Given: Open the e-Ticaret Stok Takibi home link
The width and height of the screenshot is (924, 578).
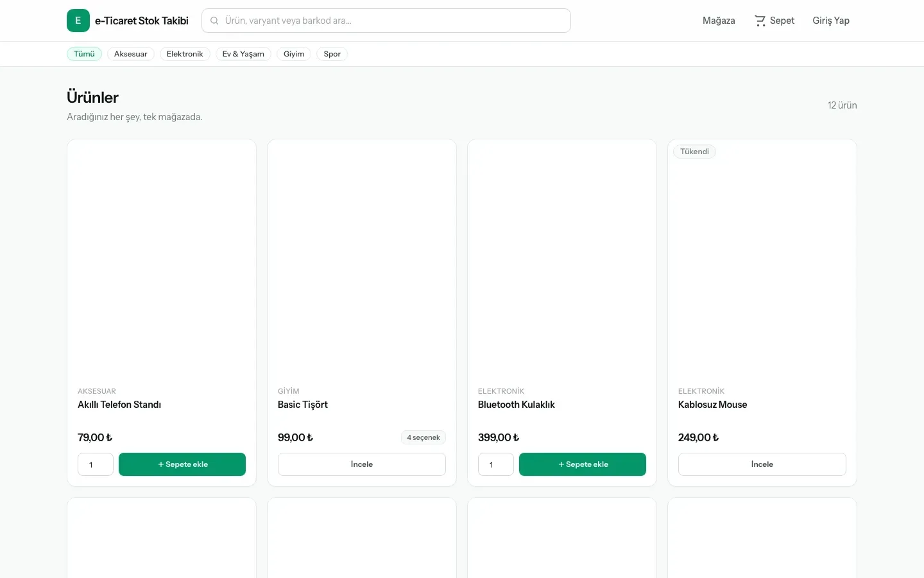Looking at the screenshot, I should tap(128, 21).
